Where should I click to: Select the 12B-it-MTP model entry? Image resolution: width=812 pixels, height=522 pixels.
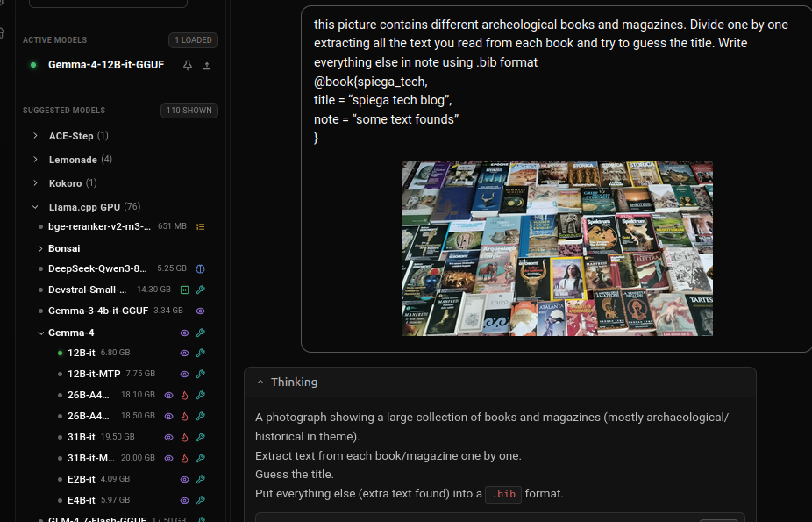click(x=94, y=374)
